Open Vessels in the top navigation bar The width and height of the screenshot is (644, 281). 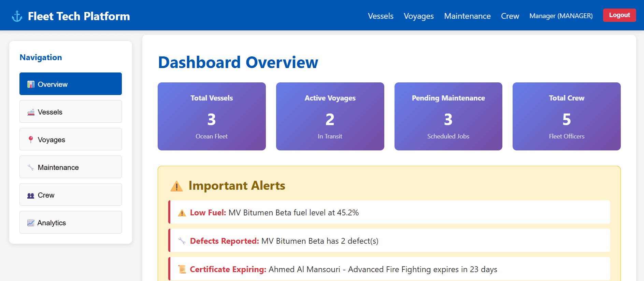(381, 16)
